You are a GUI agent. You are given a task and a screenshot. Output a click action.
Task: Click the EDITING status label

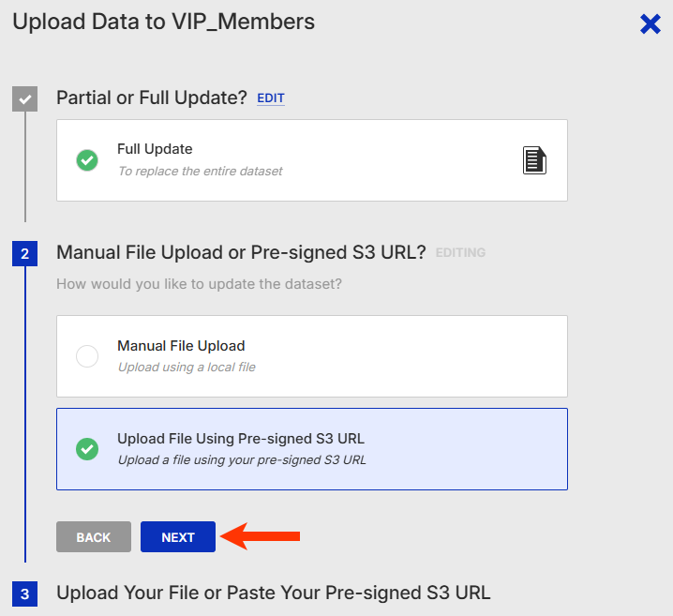(460, 253)
